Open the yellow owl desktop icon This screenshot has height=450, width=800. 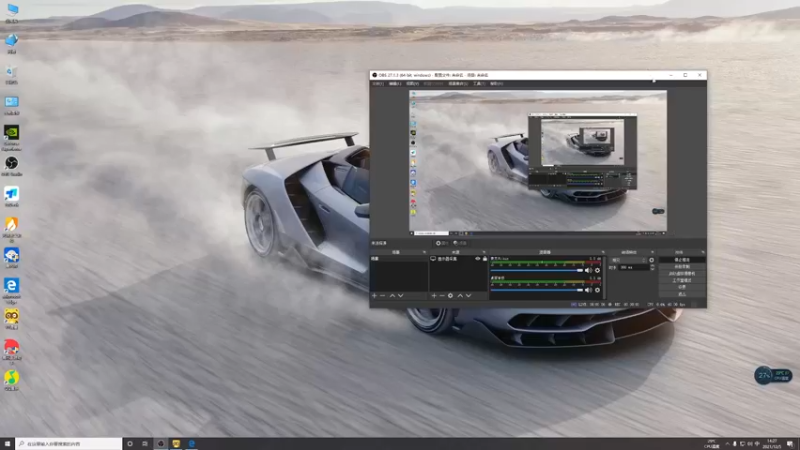(x=11, y=319)
